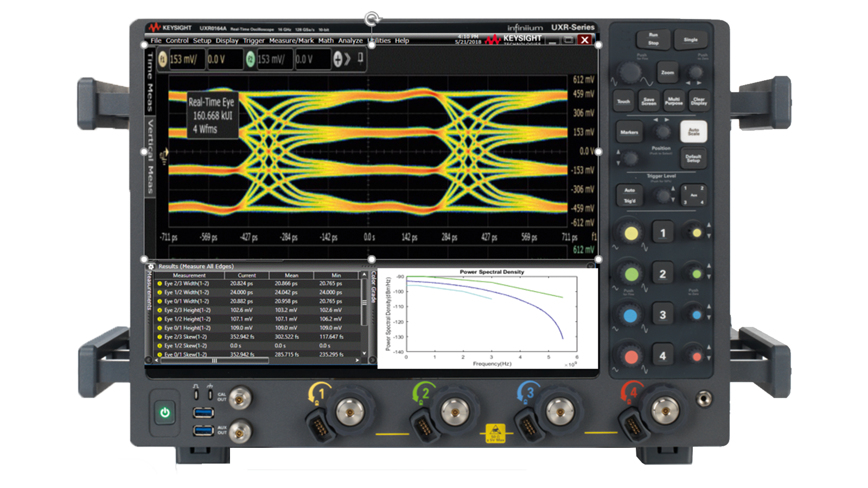The height and width of the screenshot is (488, 868).
Task: Click the Default Setup button
Action: point(693,158)
